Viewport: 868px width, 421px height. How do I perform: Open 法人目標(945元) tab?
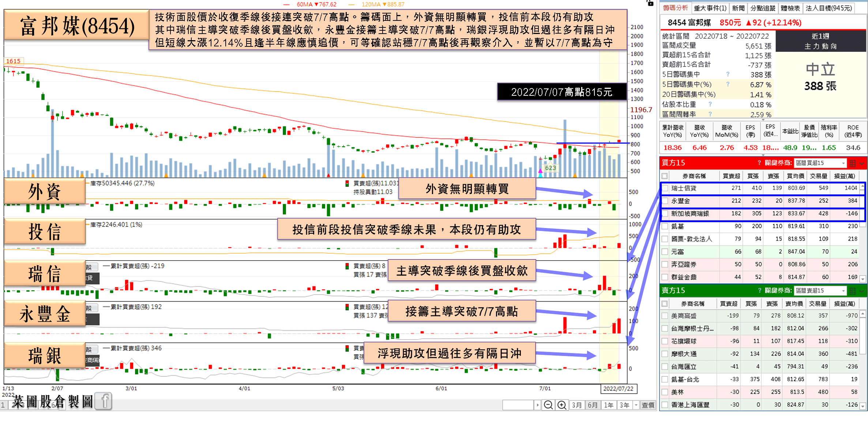[x=828, y=8]
